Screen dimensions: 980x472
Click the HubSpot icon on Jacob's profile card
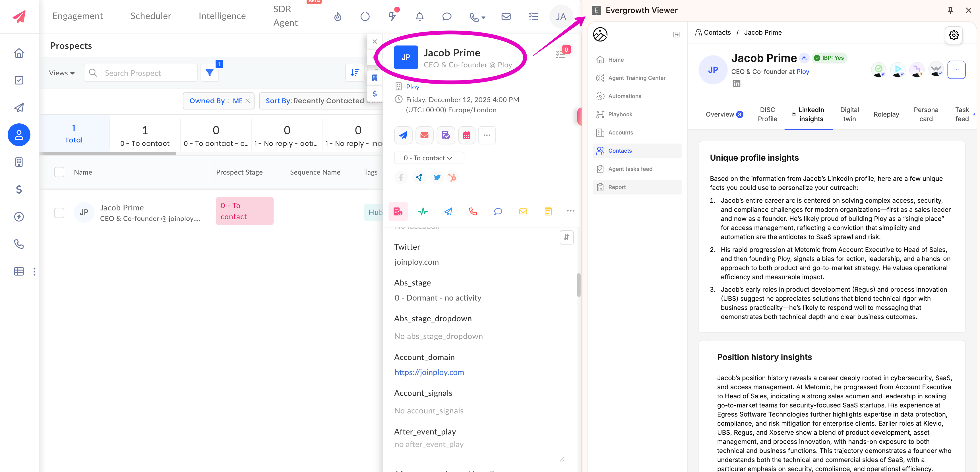point(453,177)
